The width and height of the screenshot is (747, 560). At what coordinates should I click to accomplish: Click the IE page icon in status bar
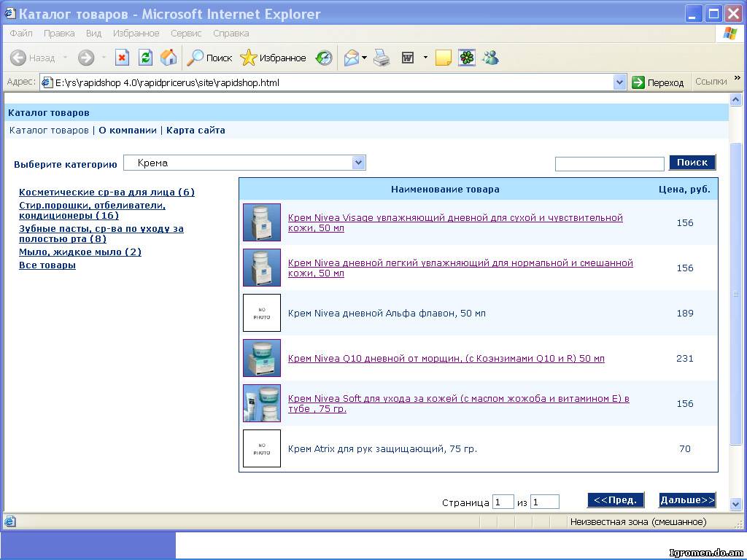[x=9, y=522]
